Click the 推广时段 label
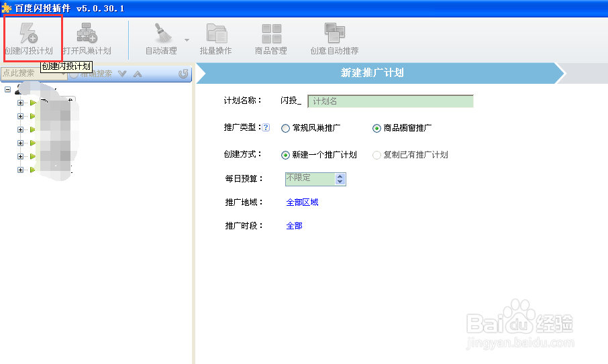608x364 pixels. point(244,226)
